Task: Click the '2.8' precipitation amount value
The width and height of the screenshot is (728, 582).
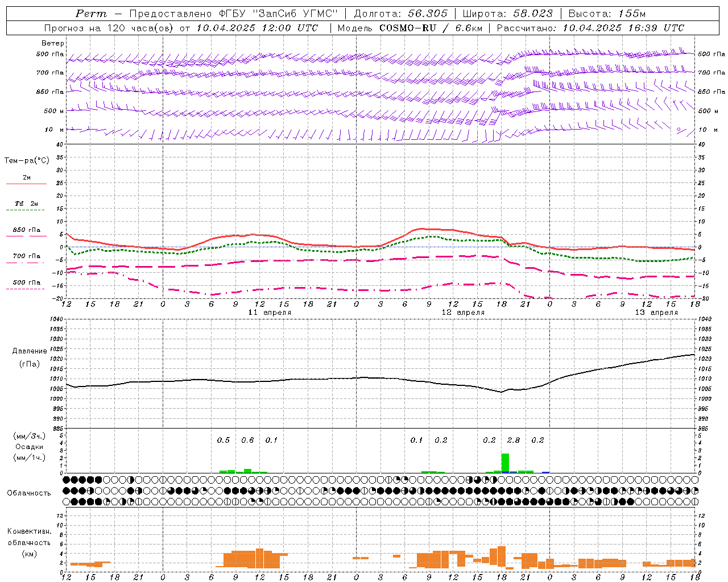Action: [x=514, y=440]
